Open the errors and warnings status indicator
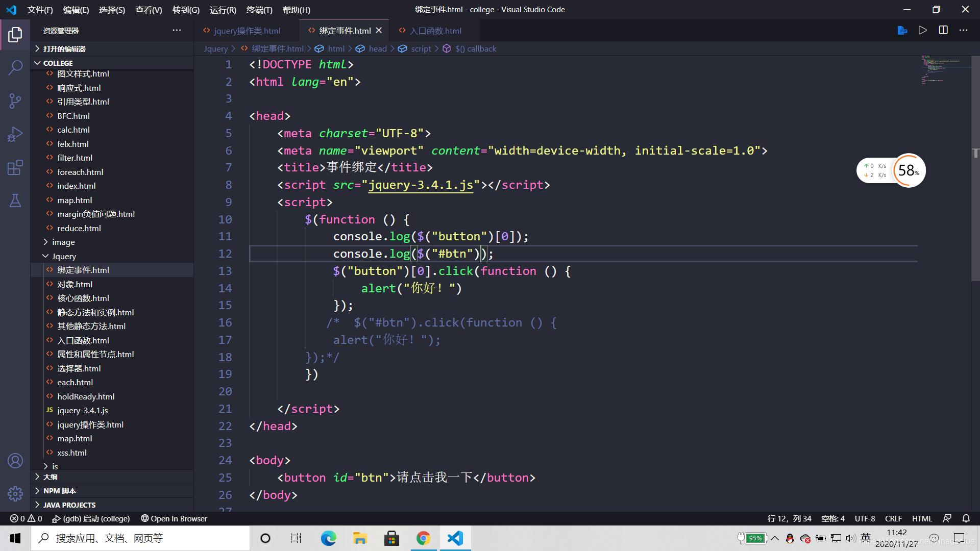This screenshot has height=551, width=980. click(26, 518)
